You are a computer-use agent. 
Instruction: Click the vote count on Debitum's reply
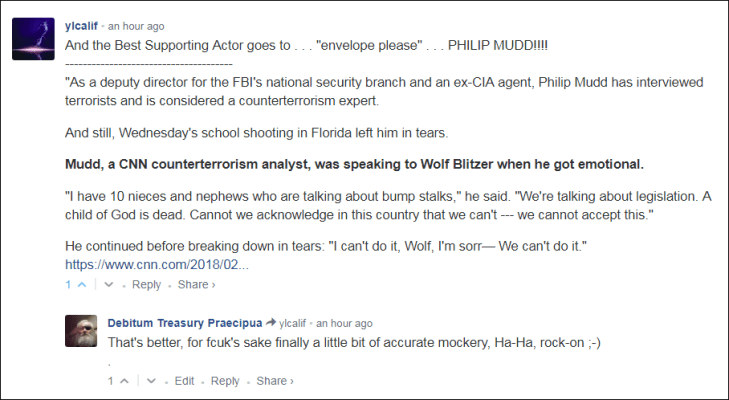click(111, 381)
